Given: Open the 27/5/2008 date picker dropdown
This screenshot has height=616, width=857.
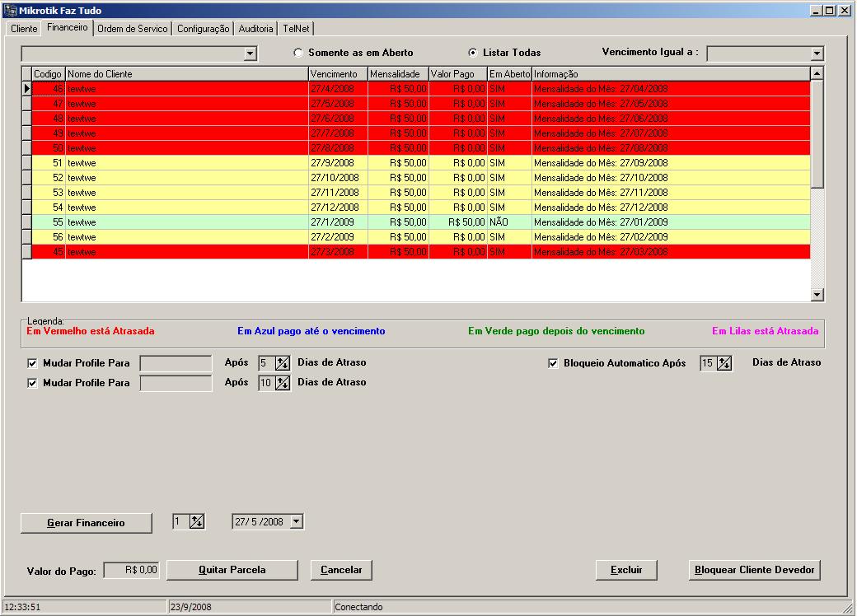Looking at the screenshot, I should (x=297, y=521).
